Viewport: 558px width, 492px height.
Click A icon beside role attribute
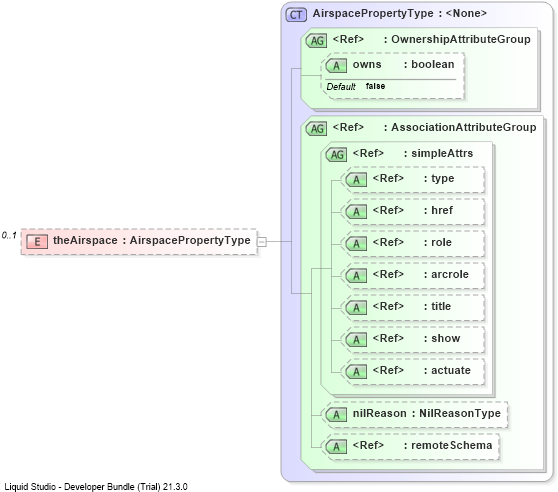[356, 243]
